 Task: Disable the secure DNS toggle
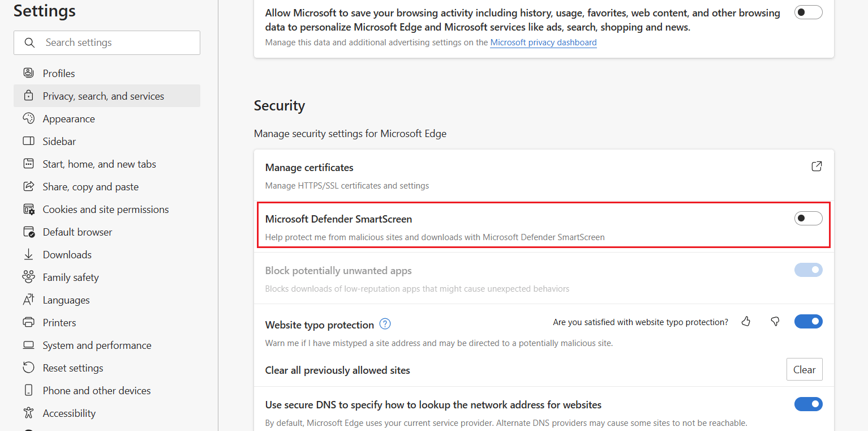click(808, 404)
